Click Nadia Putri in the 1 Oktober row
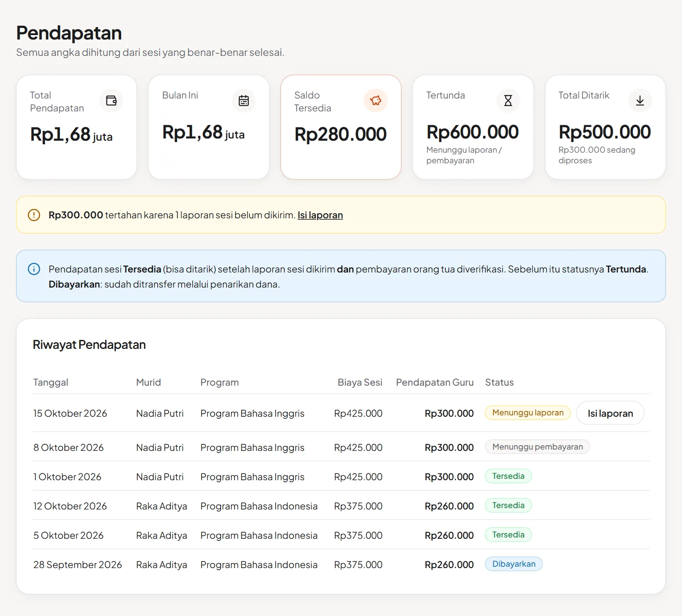Image resolution: width=682 pixels, height=616 pixels. 160,477
